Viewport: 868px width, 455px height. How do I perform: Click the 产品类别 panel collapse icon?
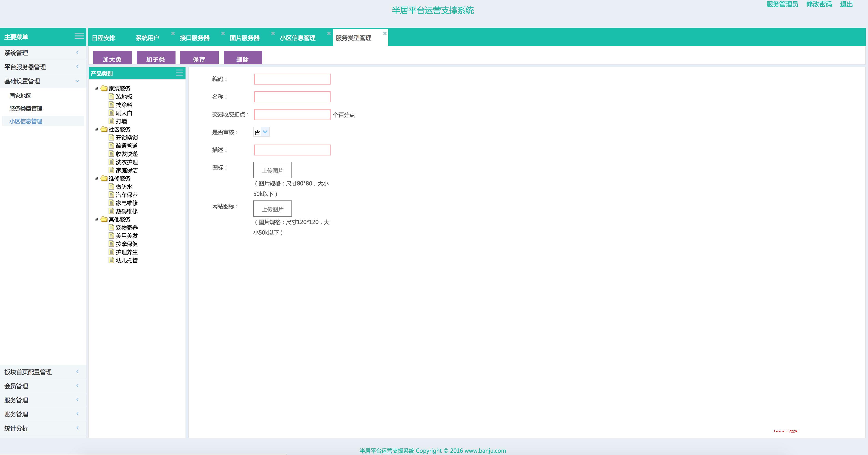tap(180, 73)
